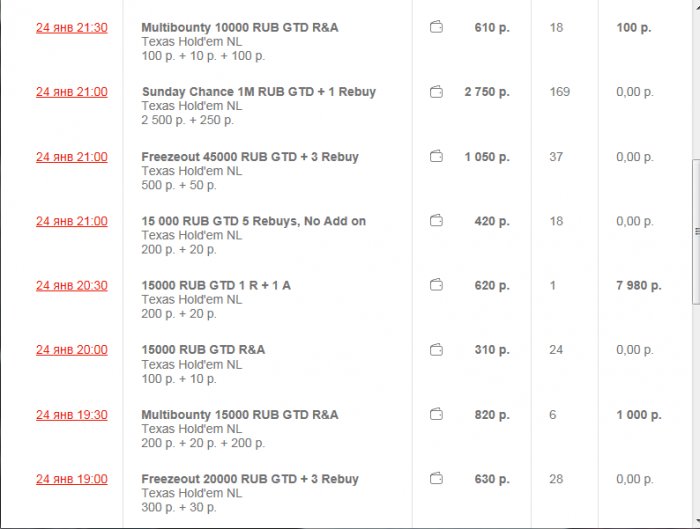The width and height of the screenshot is (700, 529).
Task: Open Freezeout 45000 RUB GTD + 3 Rebuy
Action: (x=250, y=157)
